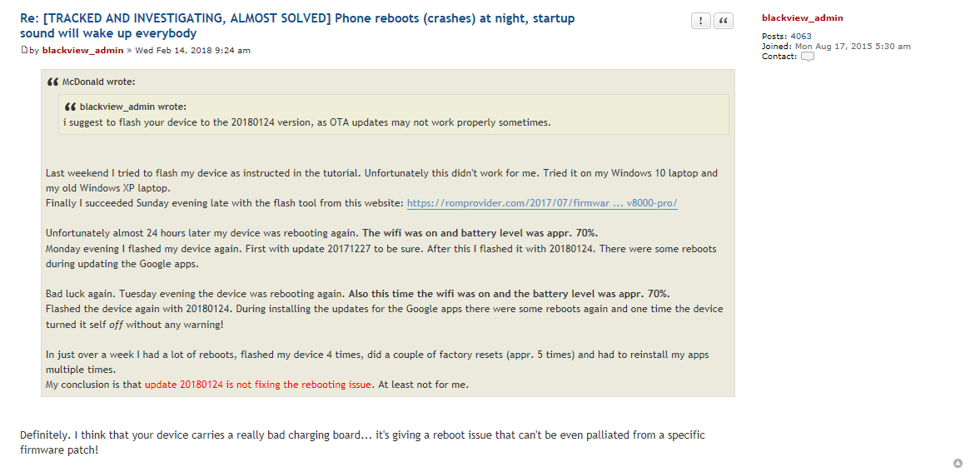This screenshot has height=472, width=980.
Task: Click the quote mark icon beside McDonald
Action: coord(53,82)
